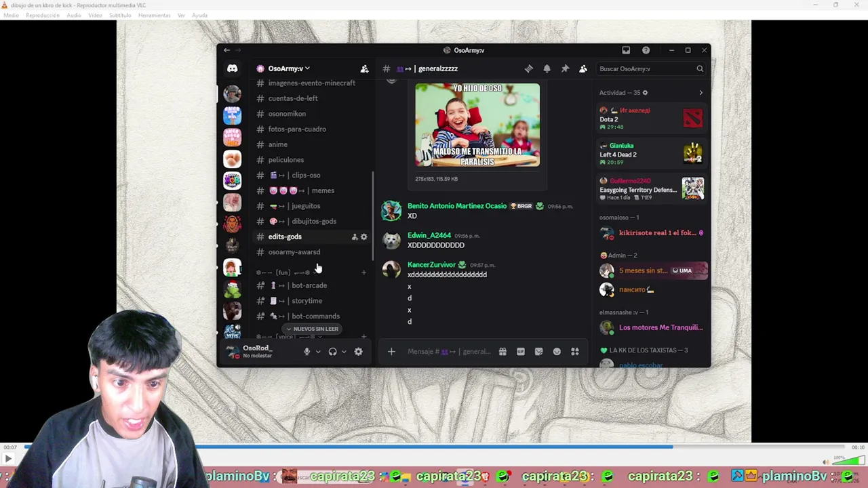Viewport: 868px width, 488px height.
Task: Select the green Grinch avatar server
Action: click(x=232, y=289)
